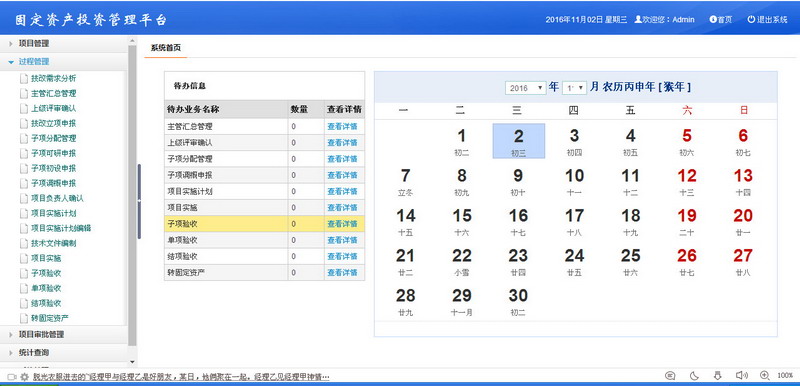Click the document icon beside 技术文件编制

coord(23,243)
